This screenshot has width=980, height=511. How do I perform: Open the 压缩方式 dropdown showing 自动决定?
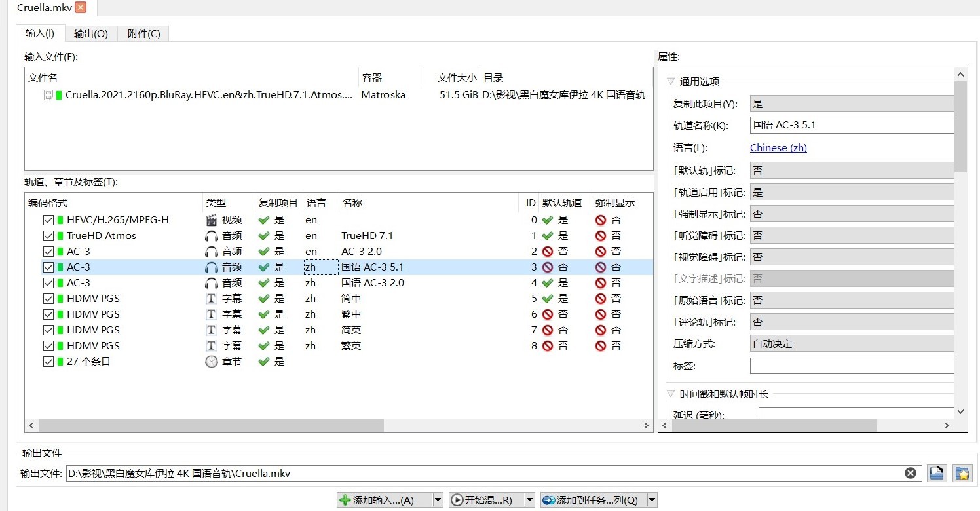[852, 343]
